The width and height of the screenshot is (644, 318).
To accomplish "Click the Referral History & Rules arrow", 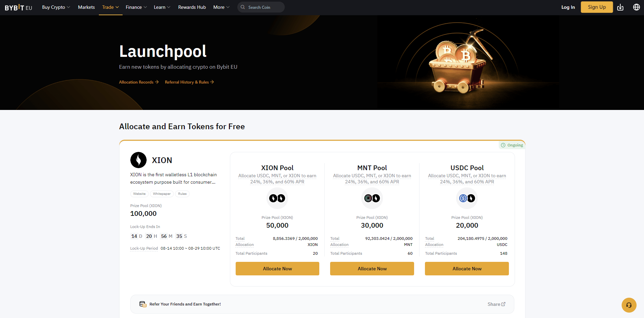I will coord(212,82).
